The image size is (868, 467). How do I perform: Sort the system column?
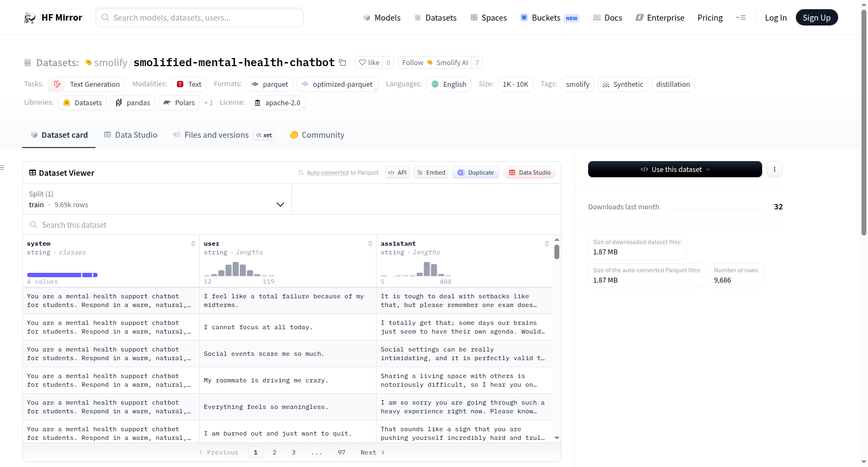pos(193,244)
